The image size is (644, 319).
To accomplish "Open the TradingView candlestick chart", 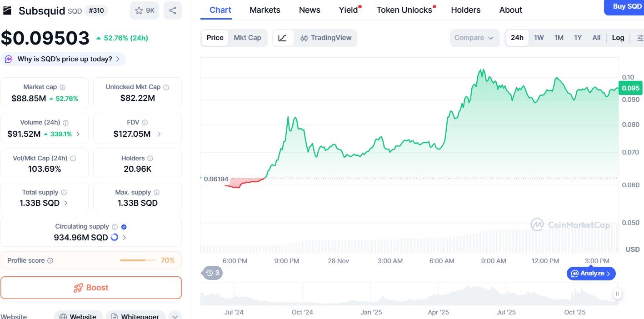I will 326,38.
